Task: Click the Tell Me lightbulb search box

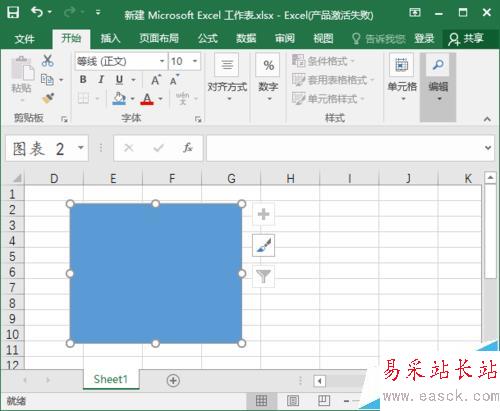Action: pos(378,39)
